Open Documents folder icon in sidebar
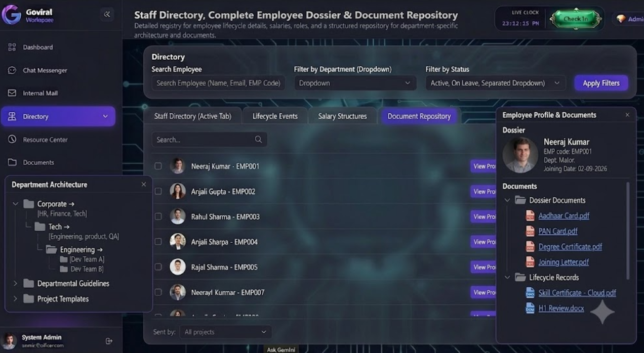Viewport: 644px width, 353px height. [x=12, y=162]
